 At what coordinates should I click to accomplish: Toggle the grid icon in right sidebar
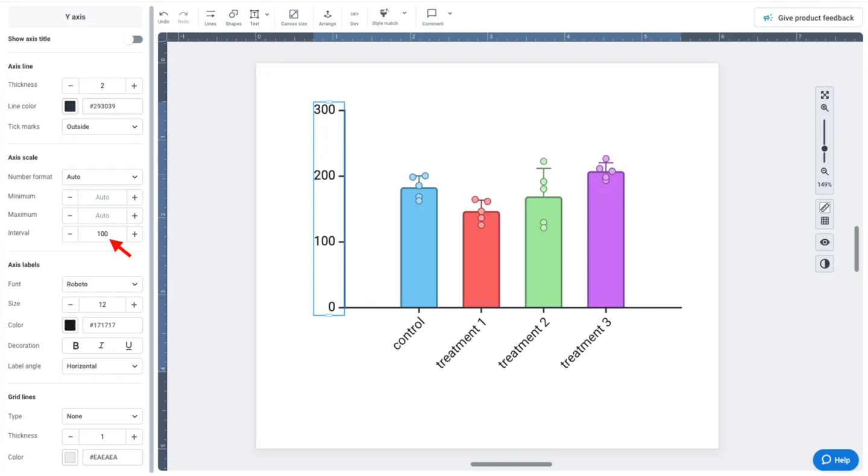coord(824,221)
